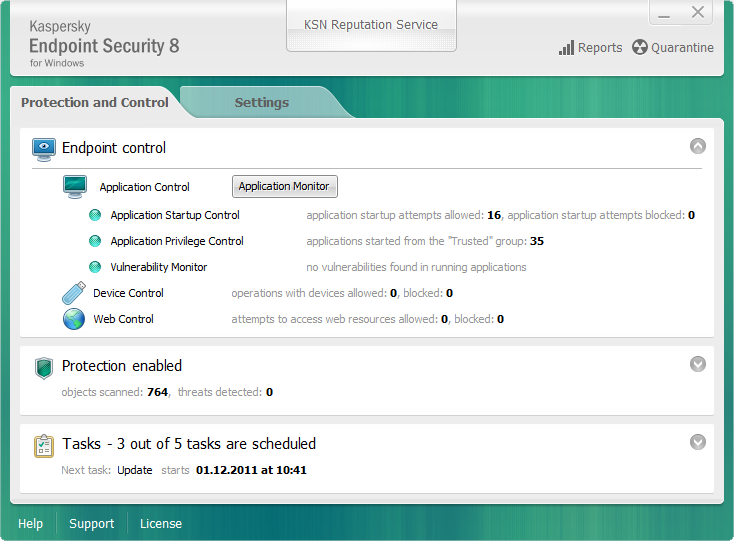Click the Application Control computer icon

75,186
